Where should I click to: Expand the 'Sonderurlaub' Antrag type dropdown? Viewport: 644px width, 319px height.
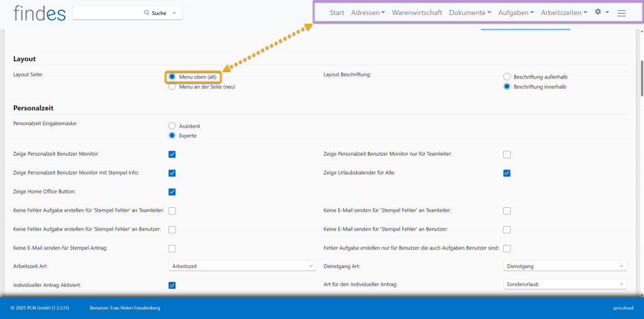click(565, 284)
